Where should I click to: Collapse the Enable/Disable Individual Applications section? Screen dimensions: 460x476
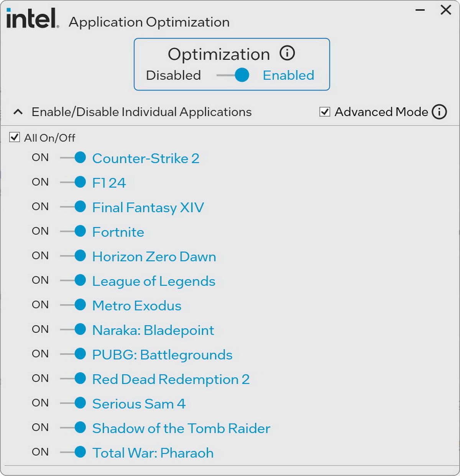[18, 112]
